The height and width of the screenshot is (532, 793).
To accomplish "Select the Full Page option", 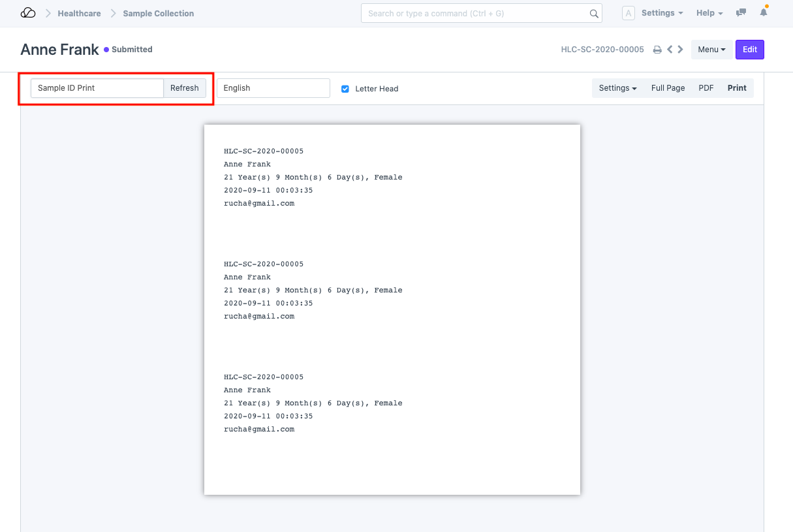I will click(668, 88).
